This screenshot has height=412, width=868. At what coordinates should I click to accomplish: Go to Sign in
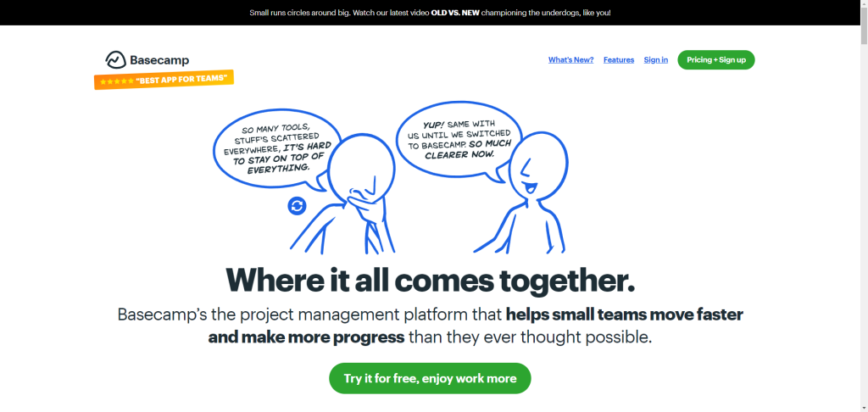[655, 60]
